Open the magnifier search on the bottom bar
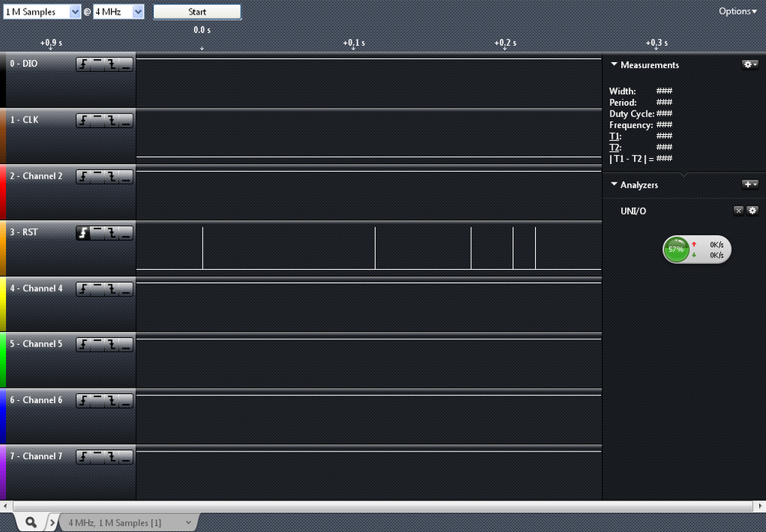 pos(31,521)
